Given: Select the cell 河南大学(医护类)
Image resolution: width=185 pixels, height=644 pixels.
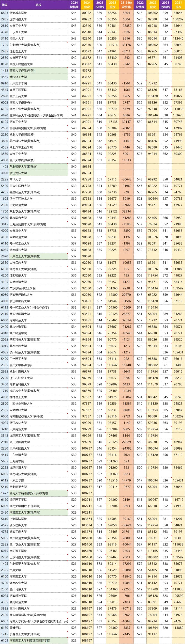Looking at the screenshot, I should (x=38, y=103).
